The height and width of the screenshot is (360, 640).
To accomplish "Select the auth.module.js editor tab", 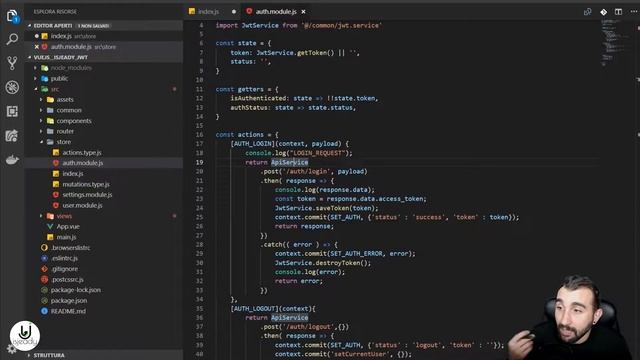I will pyautogui.click(x=276, y=12).
